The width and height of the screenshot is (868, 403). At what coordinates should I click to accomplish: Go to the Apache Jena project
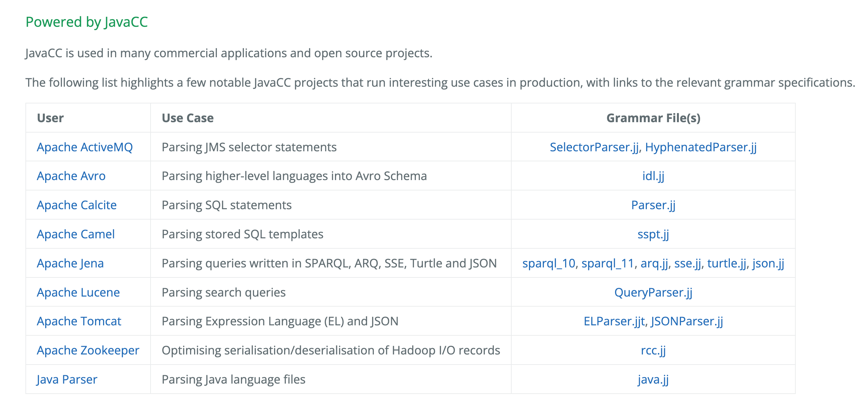click(x=70, y=263)
